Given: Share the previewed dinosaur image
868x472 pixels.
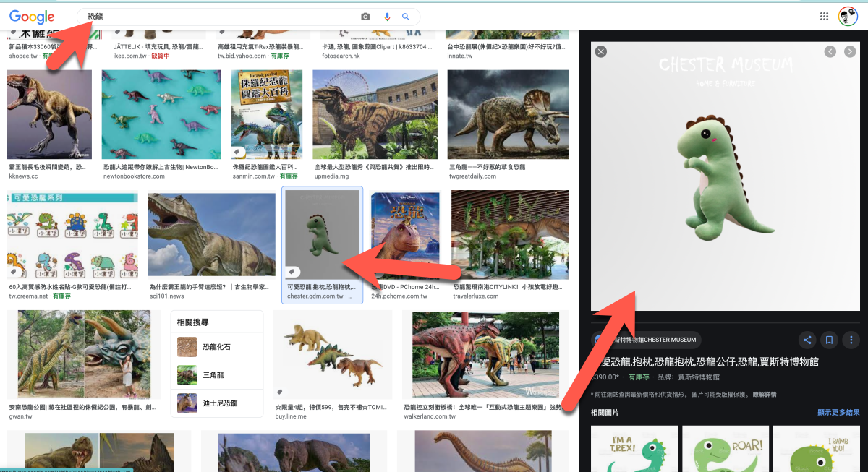Looking at the screenshot, I should (808, 340).
